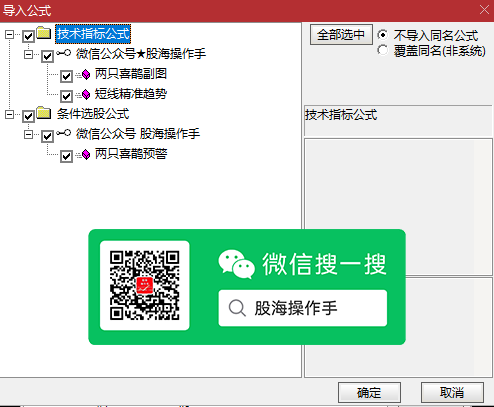Select the 微信公众号★股海操作手 group label
The width and height of the screenshot is (494, 407).
[x=141, y=54]
